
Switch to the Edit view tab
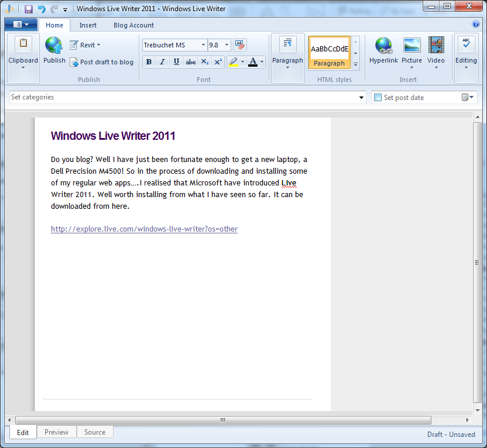(x=23, y=432)
